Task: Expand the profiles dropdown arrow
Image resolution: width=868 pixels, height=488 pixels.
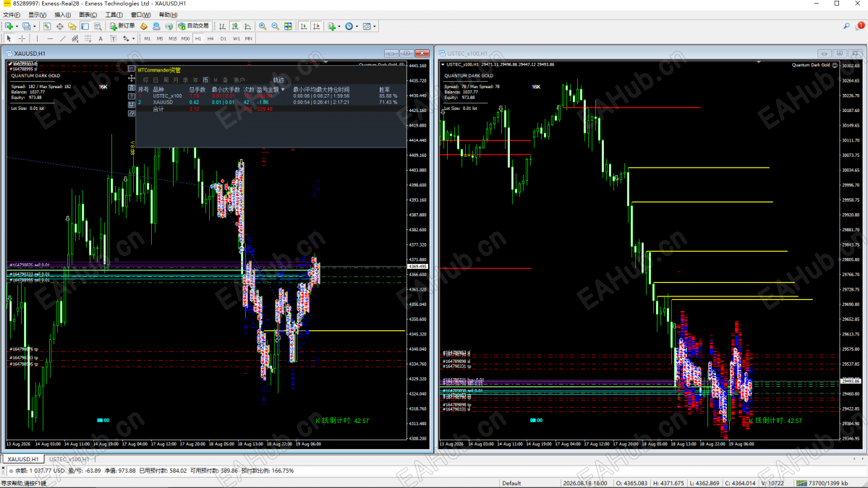Action: (x=35, y=26)
